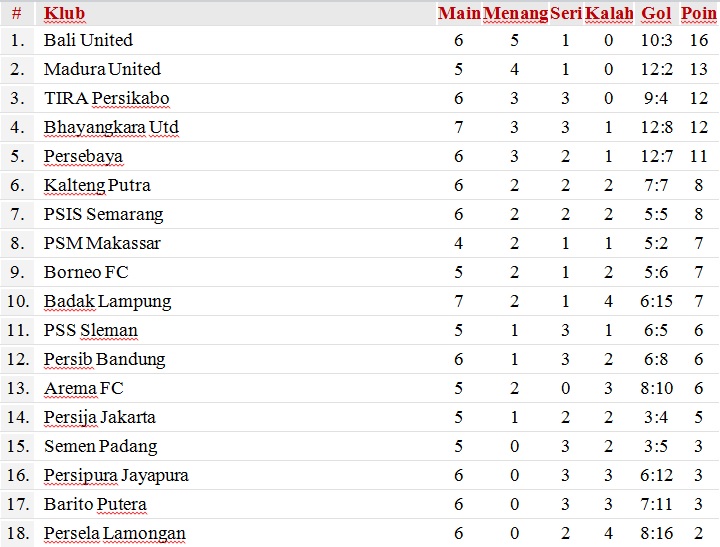Click Bhayangkara Utd in the table
This screenshot has height=547, width=720.
(x=111, y=127)
